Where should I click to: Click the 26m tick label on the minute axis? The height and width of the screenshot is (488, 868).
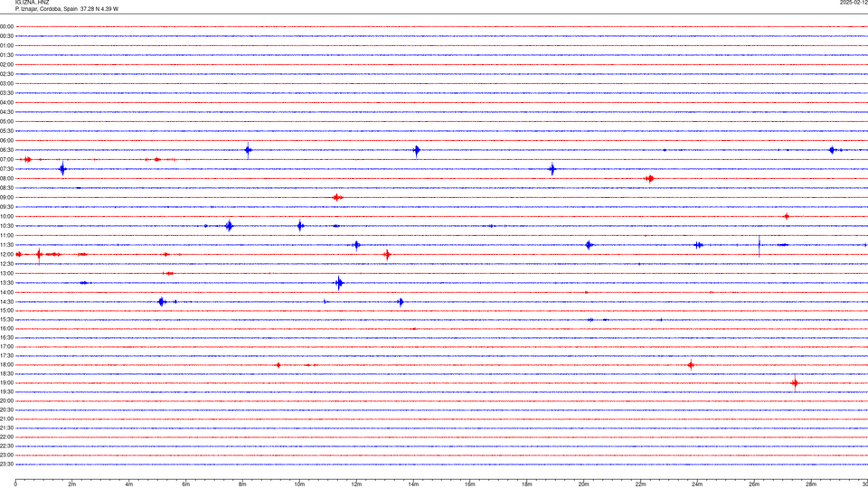tap(754, 484)
